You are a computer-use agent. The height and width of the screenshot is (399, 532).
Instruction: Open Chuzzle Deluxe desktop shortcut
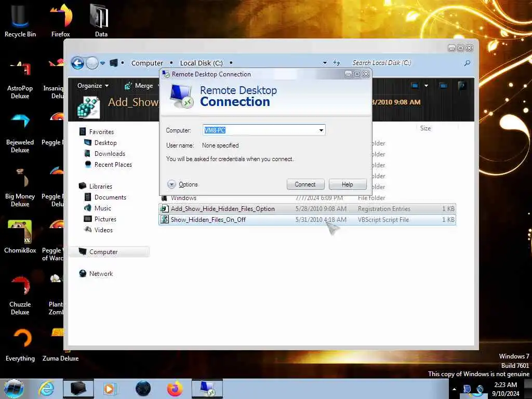20,296
